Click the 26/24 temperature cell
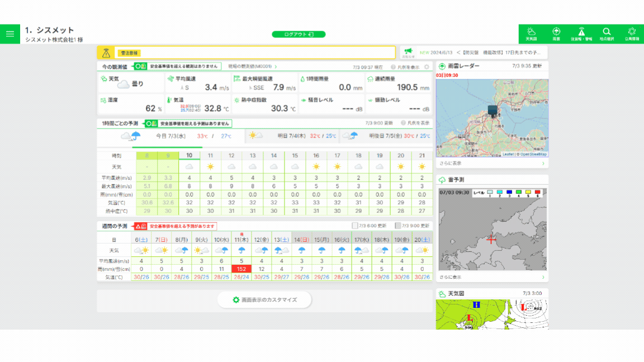This screenshot has height=362, width=644. pyautogui.click(x=241, y=278)
